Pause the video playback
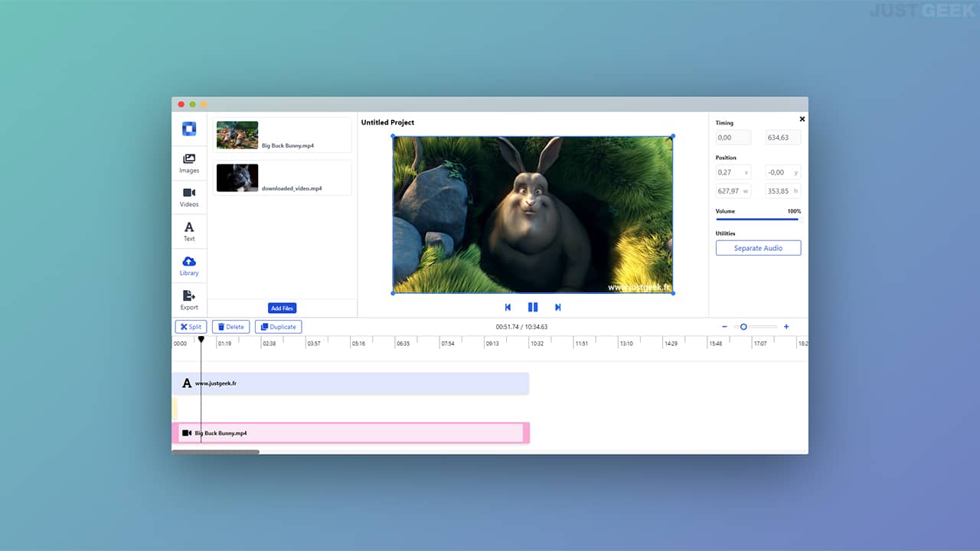Image resolution: width=980 pixels, height=551 pixels. coord(533,307)
